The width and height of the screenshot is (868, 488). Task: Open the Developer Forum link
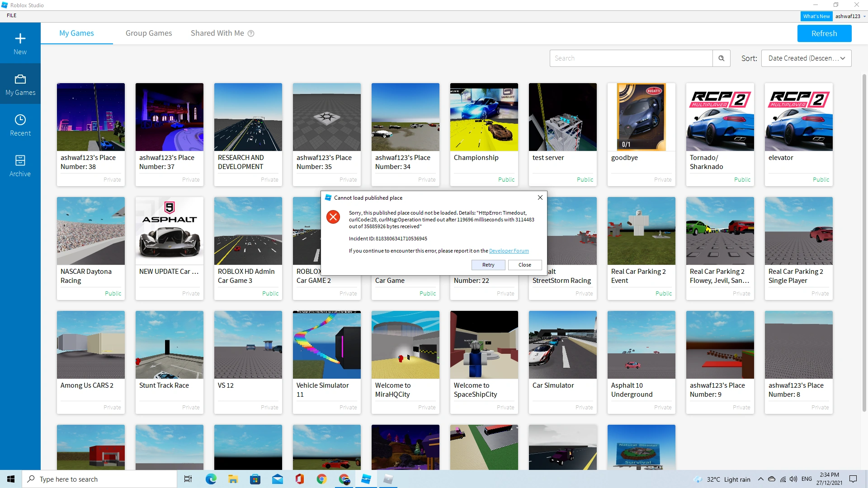point(509,251)
